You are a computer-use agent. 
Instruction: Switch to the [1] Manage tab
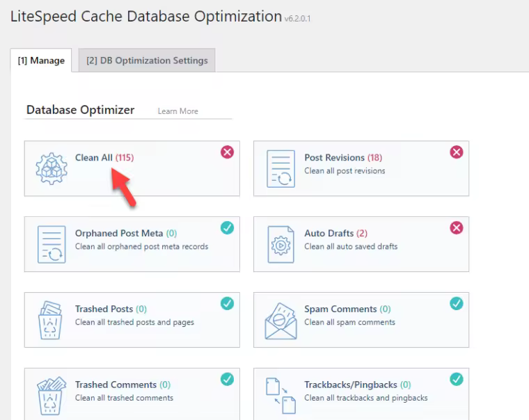[41, 60]
